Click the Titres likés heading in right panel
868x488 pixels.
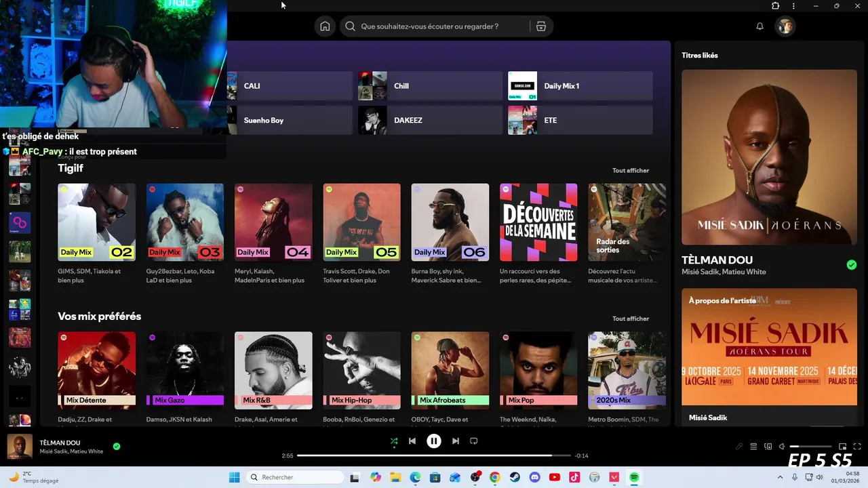(x=700, y=56)
